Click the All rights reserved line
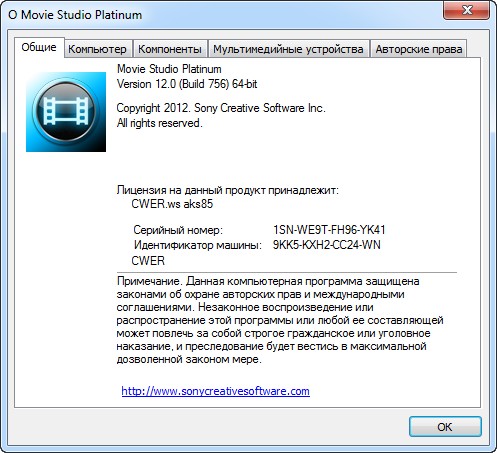497x453 pixels. (159, 123)
